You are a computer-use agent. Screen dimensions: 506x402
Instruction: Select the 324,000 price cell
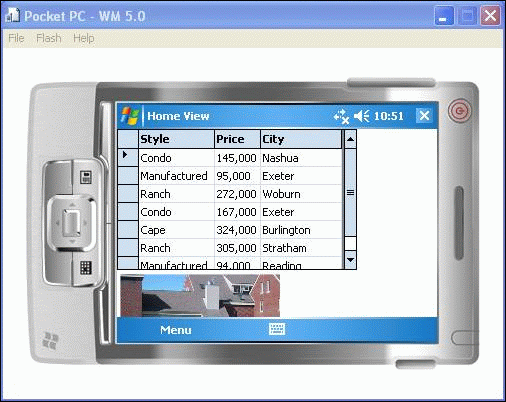(237, 230)
